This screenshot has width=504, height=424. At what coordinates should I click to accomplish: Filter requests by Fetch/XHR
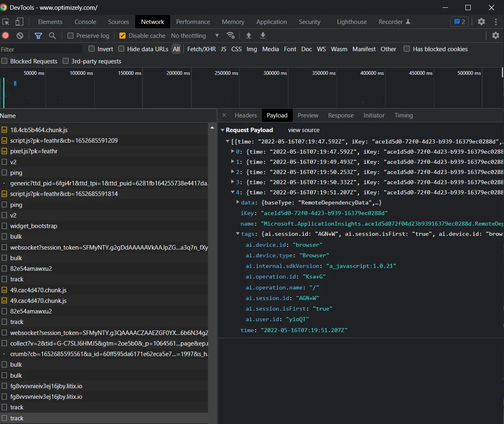pyautogui.click(x=201, y=49)
